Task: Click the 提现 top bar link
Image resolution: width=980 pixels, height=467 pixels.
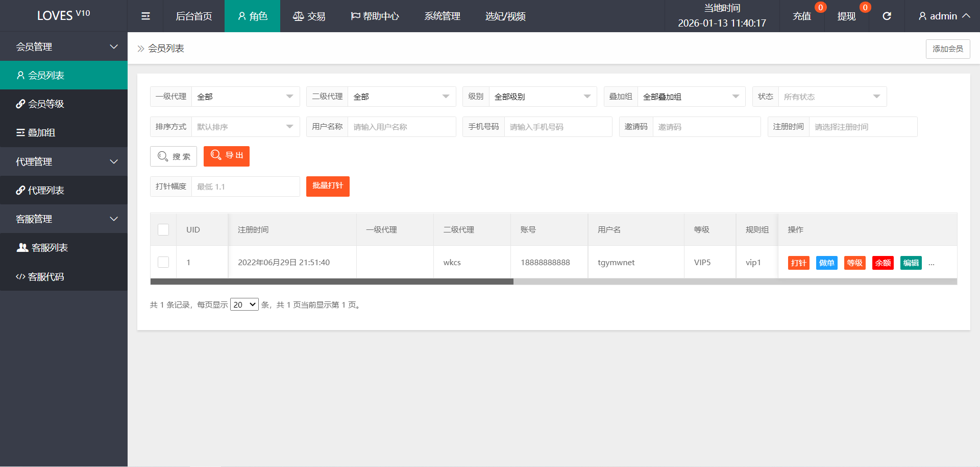Action: (x=846, y=16)
